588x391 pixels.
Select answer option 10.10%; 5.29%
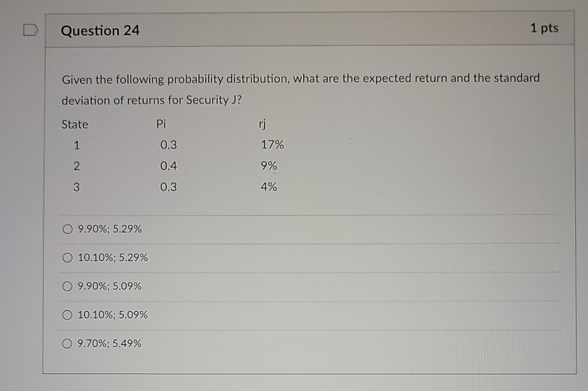(67, 257)
